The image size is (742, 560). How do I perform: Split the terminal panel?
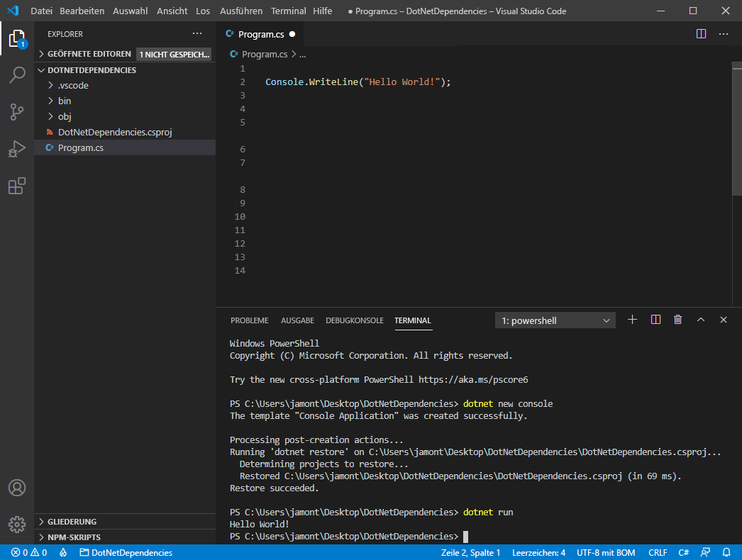655,319
